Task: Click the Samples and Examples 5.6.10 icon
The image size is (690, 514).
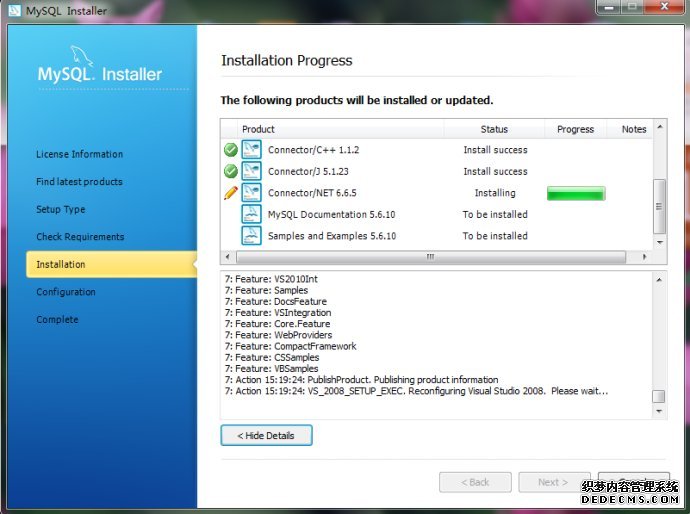Action: point(251,236)
